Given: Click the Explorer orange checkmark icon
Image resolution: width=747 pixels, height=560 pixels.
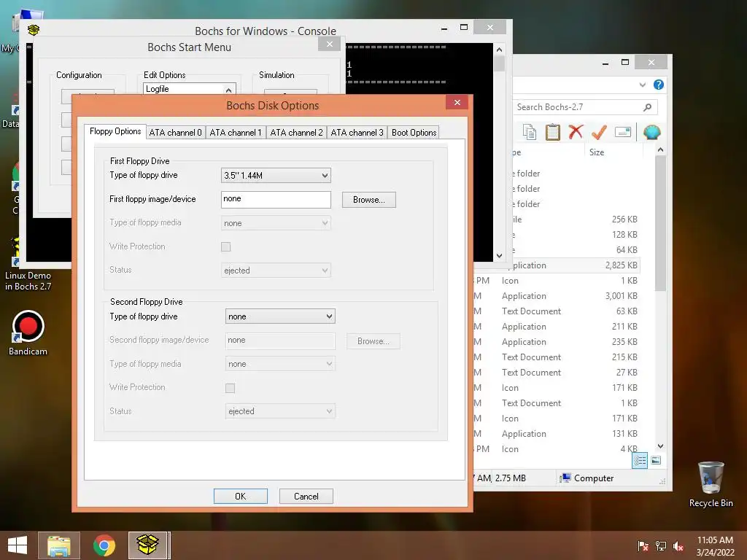Looking at the screenshot, I should [599, 132].
